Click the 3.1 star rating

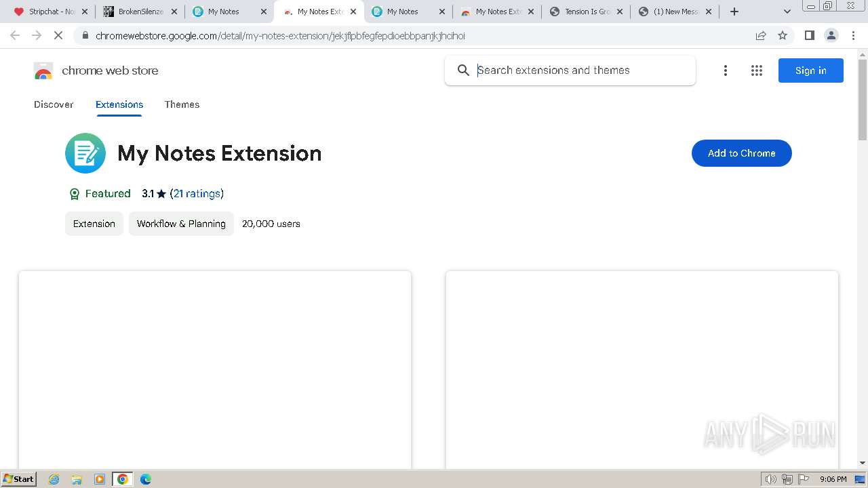tap(154, 194)
